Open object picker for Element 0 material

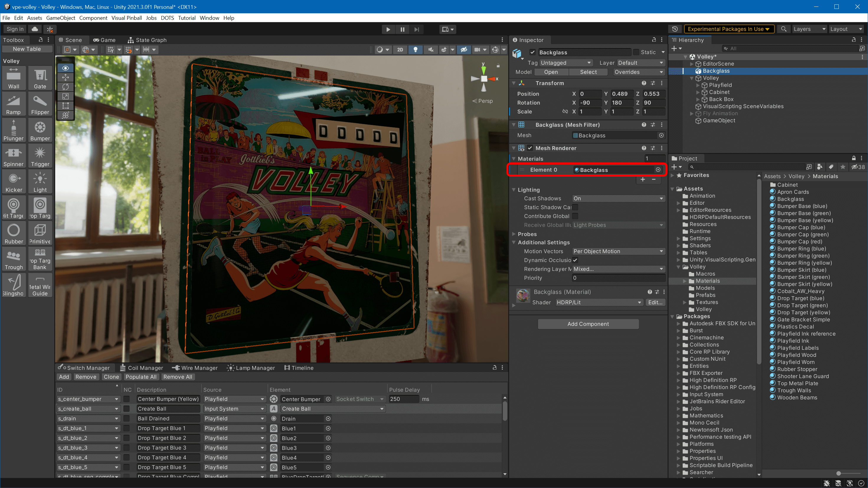click(x=658, y=170)
